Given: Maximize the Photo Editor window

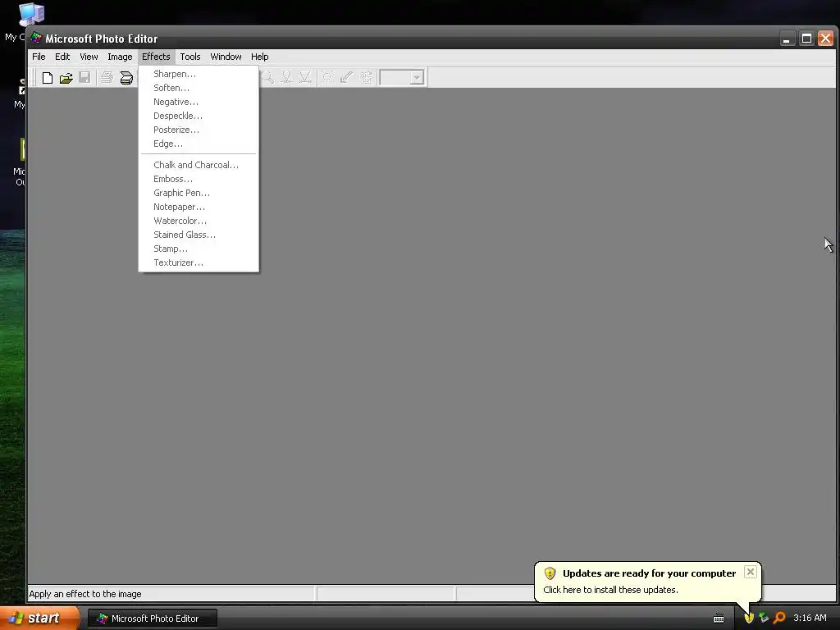Looking at the screenshot, I should pos(806,39).
